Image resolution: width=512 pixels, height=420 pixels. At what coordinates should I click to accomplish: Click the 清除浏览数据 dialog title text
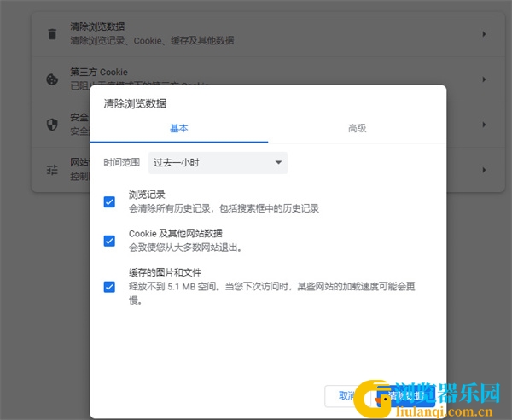coord(135,103)
